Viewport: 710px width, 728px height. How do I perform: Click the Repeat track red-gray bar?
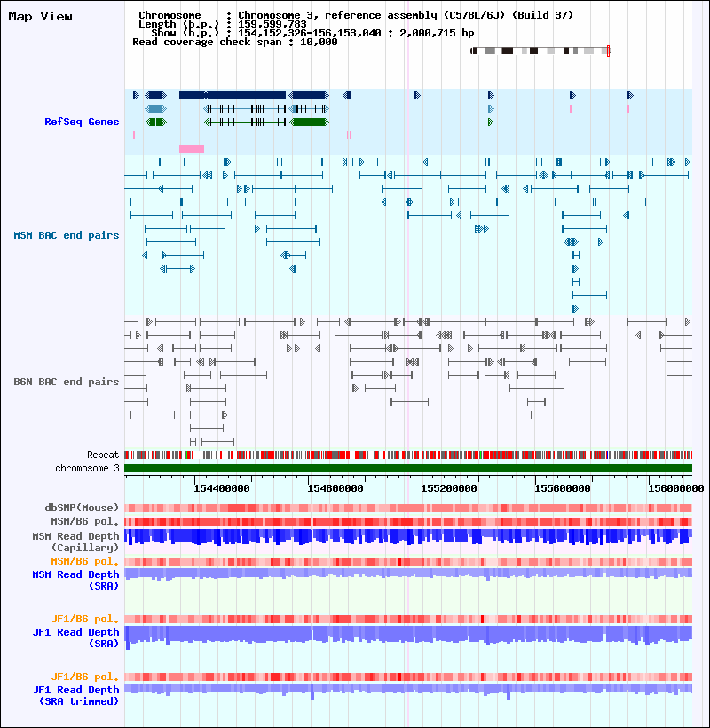tap(408, 455)
